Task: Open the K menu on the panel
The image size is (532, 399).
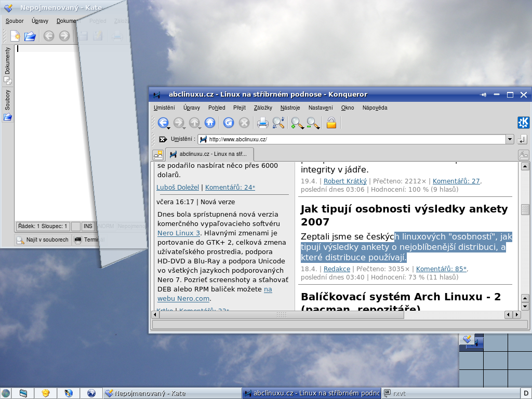Action: (6, 393)
